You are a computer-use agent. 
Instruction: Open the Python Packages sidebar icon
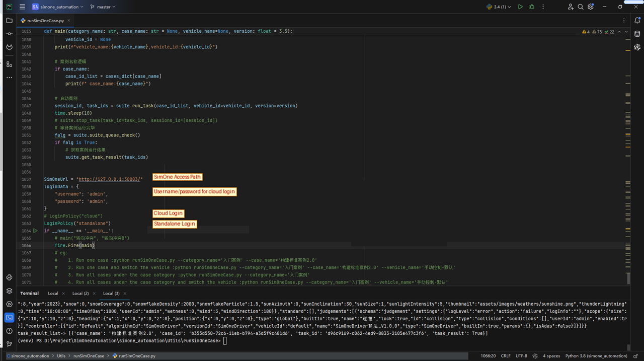pos(9,291)
